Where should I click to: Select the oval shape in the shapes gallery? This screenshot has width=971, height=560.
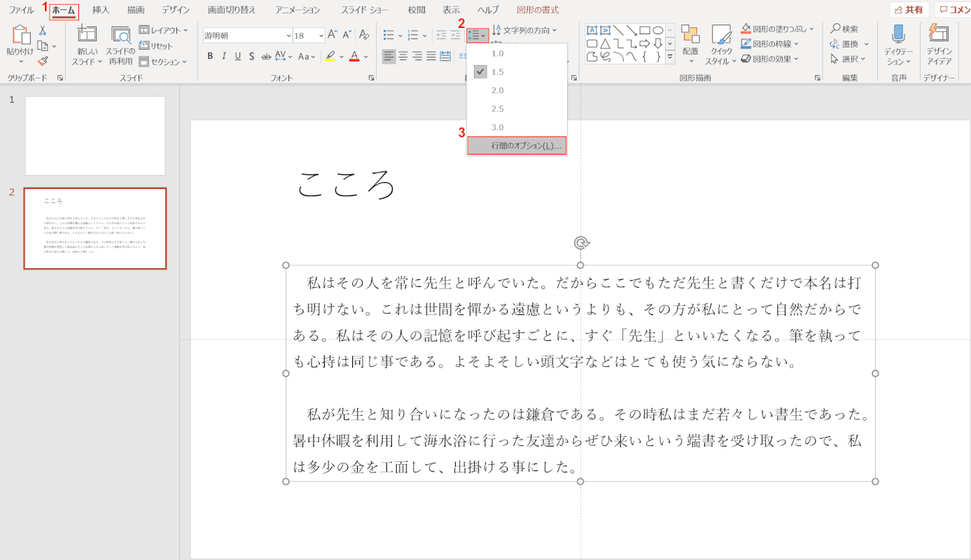point(657,30)
